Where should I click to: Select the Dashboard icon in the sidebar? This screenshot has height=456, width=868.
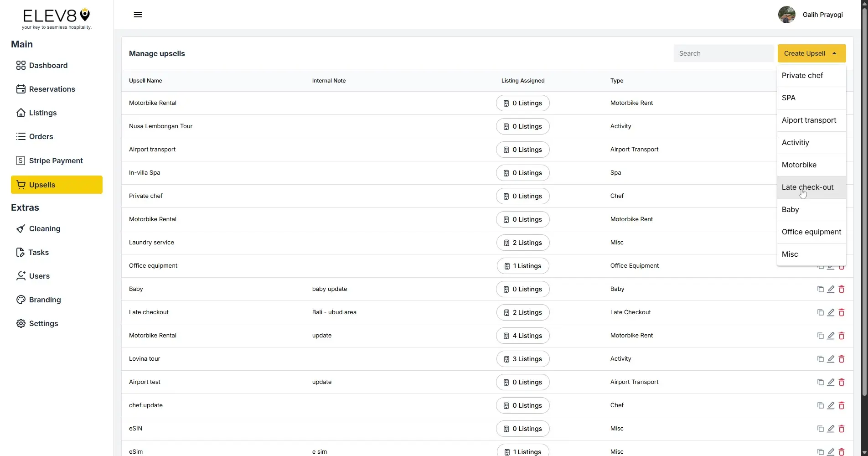(21, 65)
